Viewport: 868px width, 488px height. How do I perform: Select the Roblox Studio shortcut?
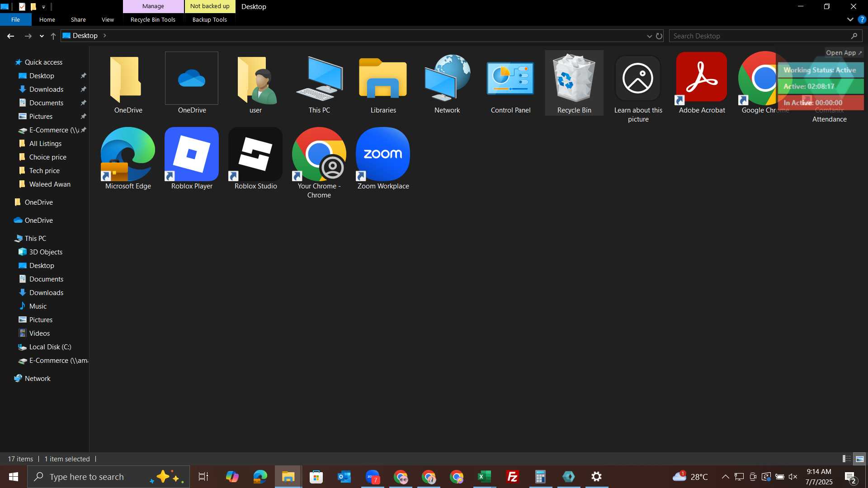255,159
